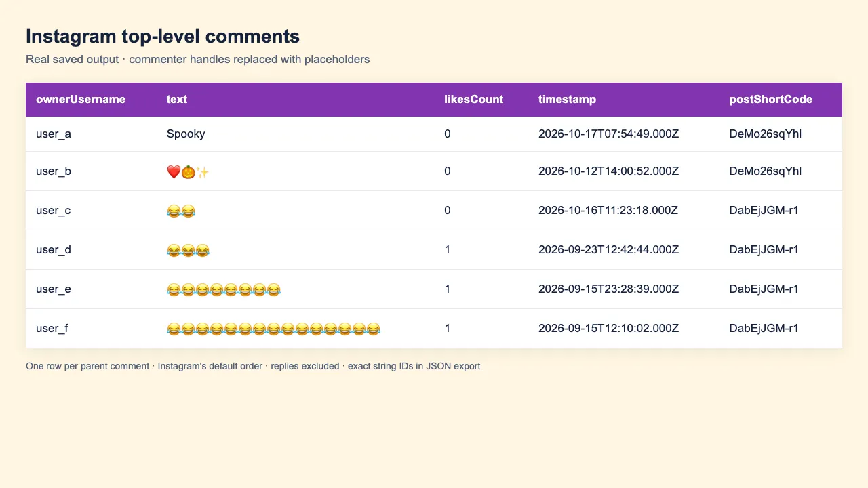Click likes count 0 in user_a's row
Screen dimensions: 868x488
coord(448,134)
